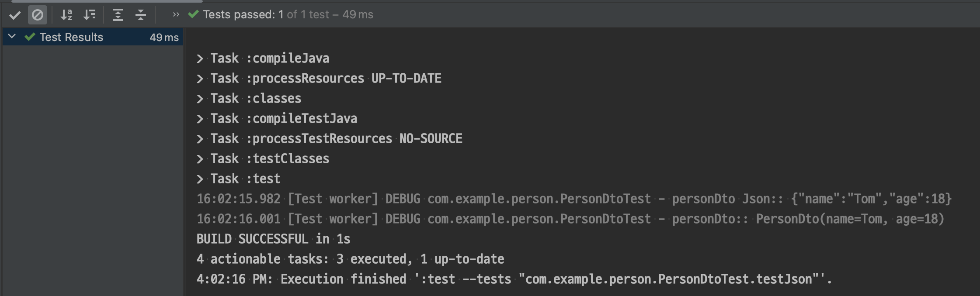Click the BUILD SUCCESSFUL output line
The image size is (980, 296).
pyautogui.click(x=273, y=239)
